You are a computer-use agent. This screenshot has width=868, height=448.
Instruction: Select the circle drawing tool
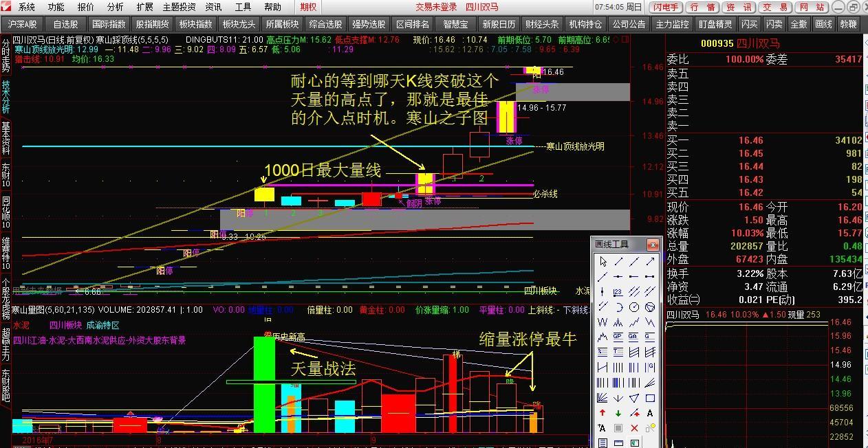pos(634,306)
